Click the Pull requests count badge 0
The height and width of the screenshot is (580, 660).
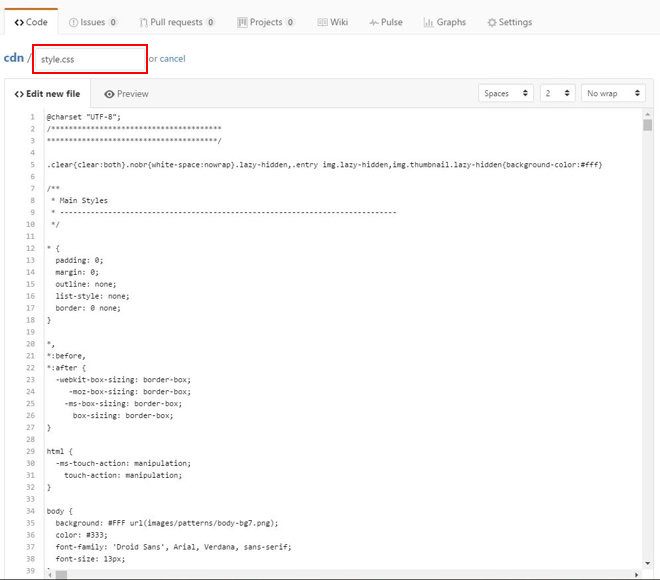210,22
